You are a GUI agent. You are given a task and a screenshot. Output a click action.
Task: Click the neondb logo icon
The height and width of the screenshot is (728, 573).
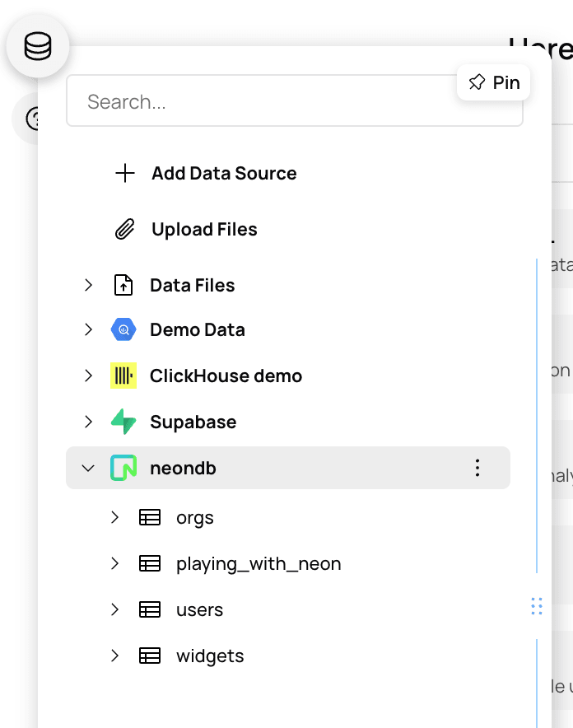pyautogui.click(x=123, y=469)
